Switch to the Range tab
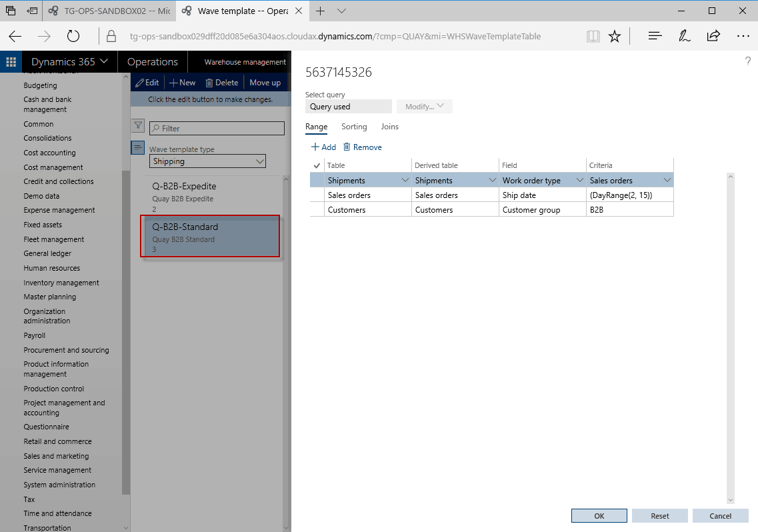 pos(316,127)
